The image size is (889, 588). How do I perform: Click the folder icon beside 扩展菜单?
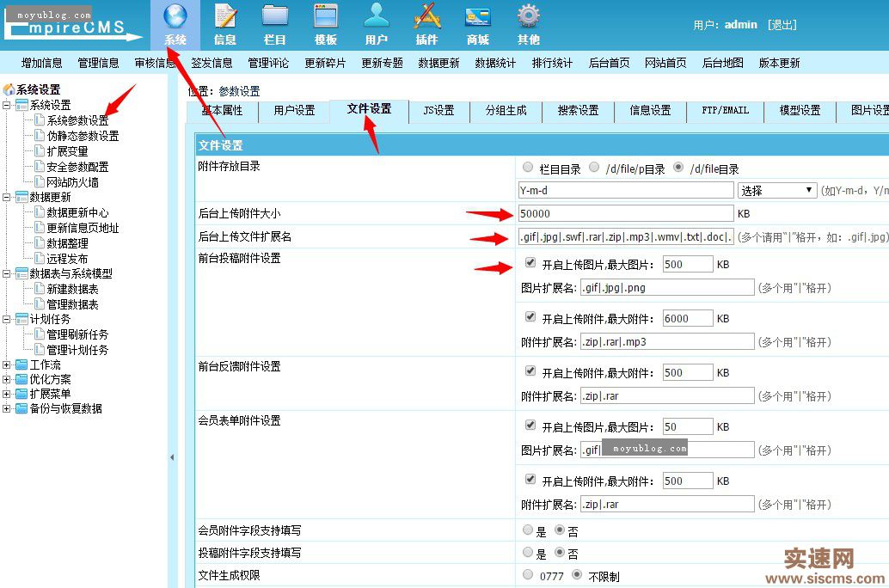(x=21, y=394)
